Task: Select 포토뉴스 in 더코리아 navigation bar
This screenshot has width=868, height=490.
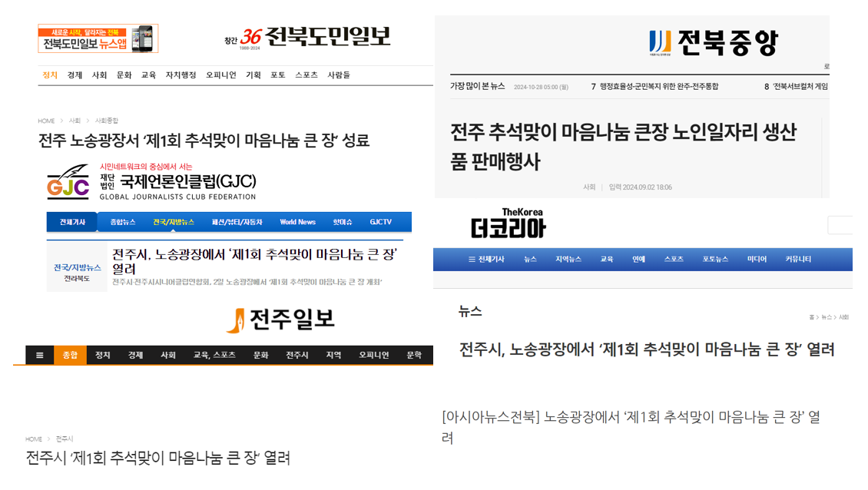Action: point(714,260)
